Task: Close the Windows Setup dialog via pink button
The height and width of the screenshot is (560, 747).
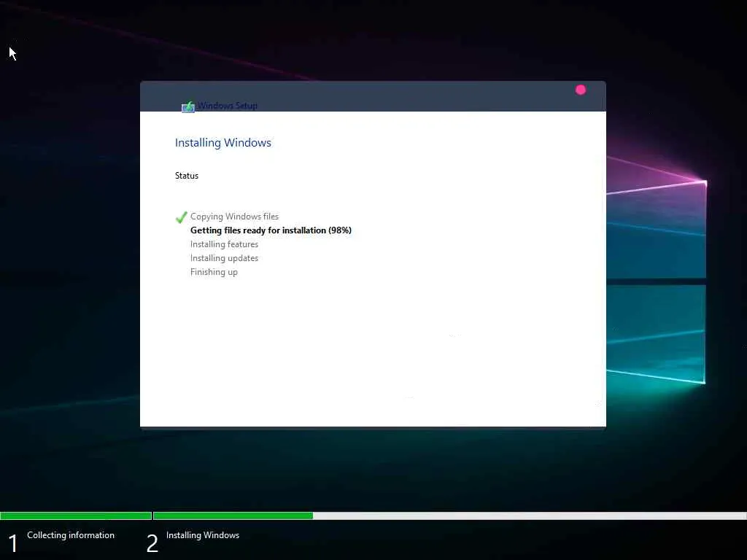Action: tap(580, 90)
